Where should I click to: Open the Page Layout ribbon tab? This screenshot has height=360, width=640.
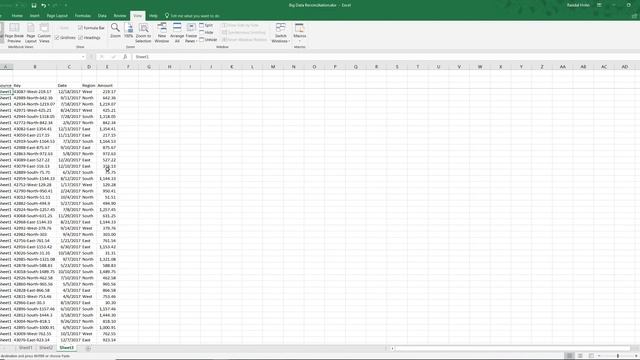[x=57, y=16]
